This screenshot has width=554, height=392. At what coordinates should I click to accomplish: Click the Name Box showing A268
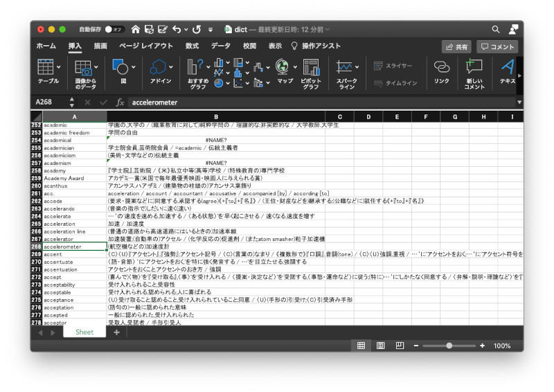(x=50, y=102)
